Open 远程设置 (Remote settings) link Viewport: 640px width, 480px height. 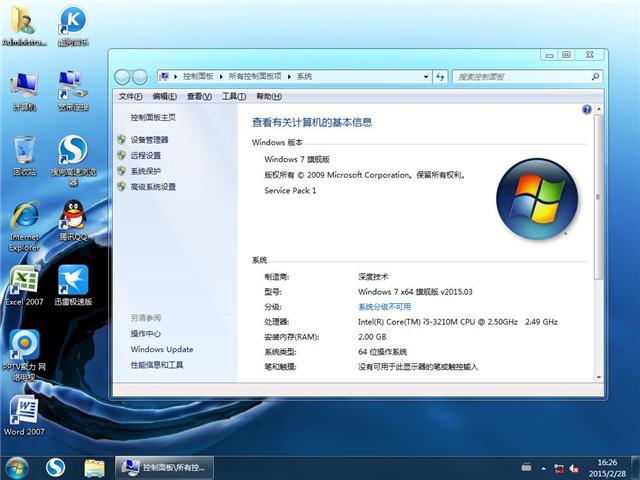[146, 156]
